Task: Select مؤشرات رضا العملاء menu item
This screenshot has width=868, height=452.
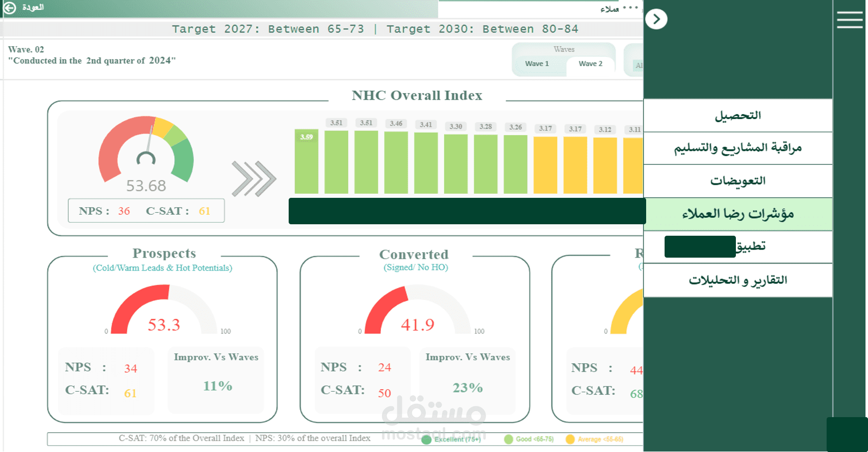Action: pyautogui.click(x=738, y=214)
